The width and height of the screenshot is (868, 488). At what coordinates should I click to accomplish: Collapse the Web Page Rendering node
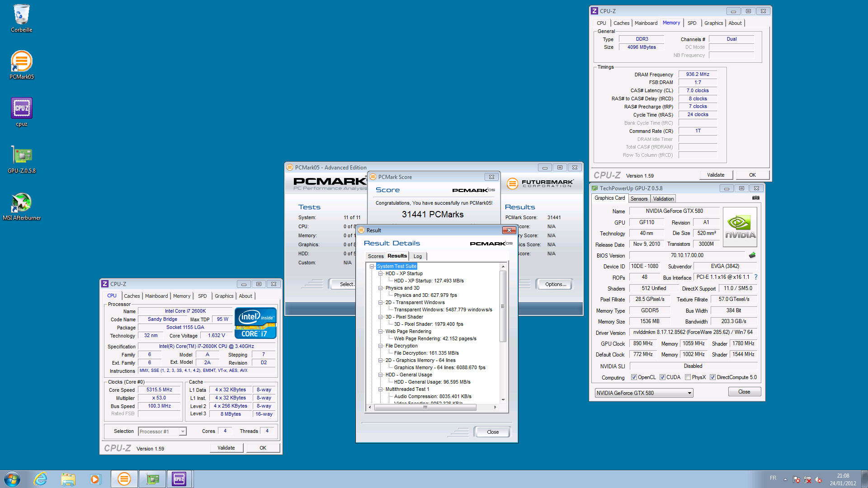coord(381,331)
